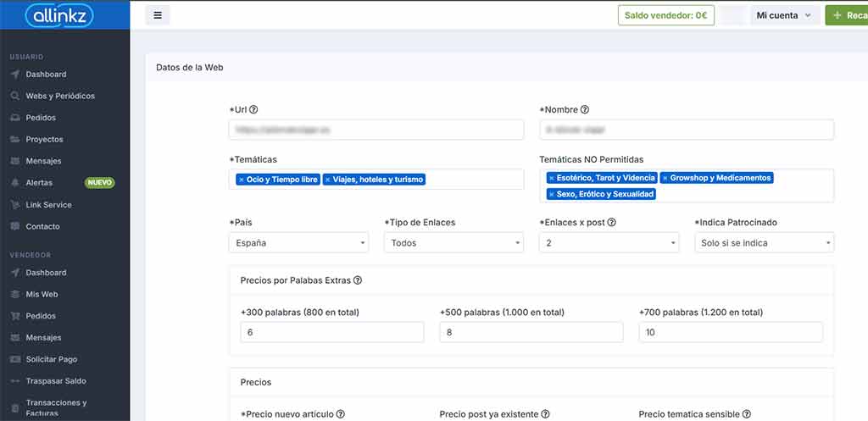Viewport: 868px width, 421px height.
Task: Remove the Growshop y Medicamentos tag
Action: tap(665, 178)
